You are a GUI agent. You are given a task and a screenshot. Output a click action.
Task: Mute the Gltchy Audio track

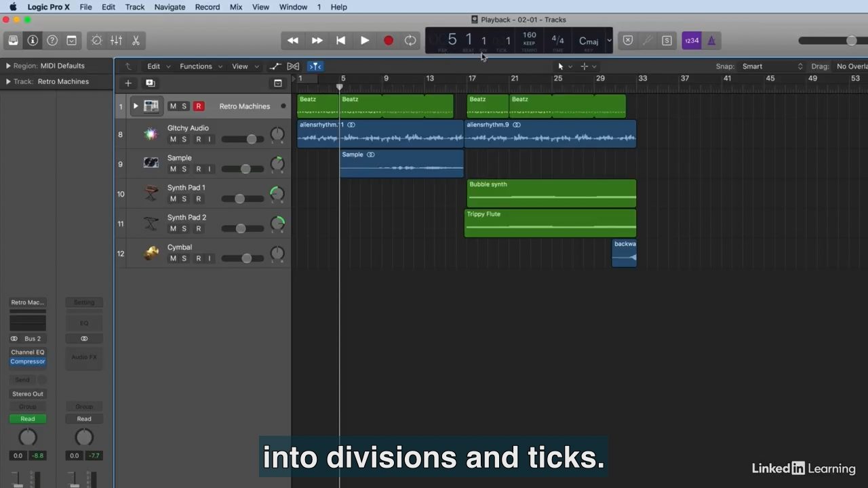pyautogui.click(x=173, y=140)
